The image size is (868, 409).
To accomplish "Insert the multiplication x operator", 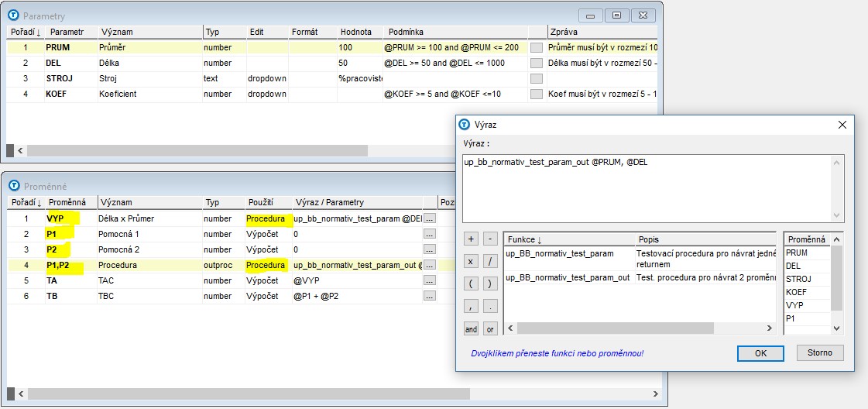I will (471, 262).
